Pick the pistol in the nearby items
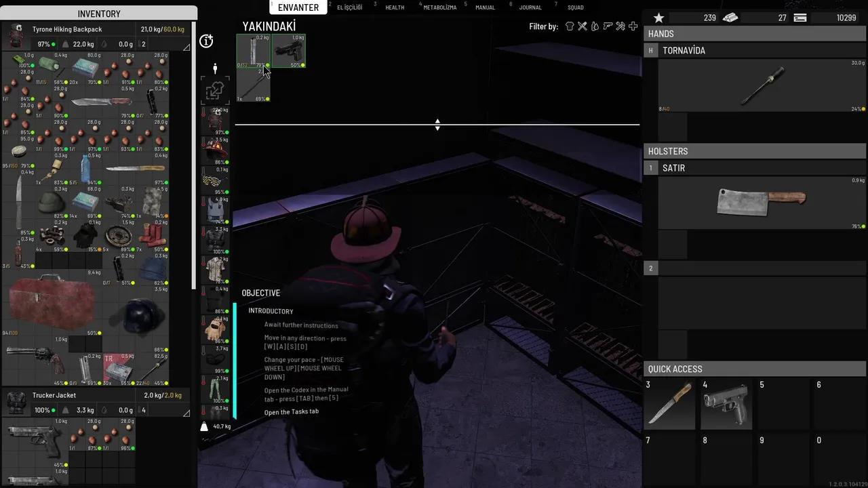 tap(288, 51)
